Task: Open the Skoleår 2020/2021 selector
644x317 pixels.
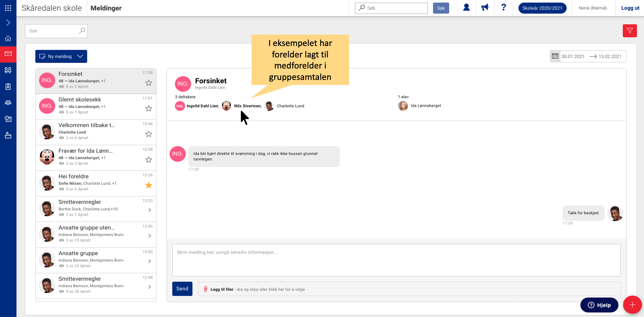Action: coord(542,8)
